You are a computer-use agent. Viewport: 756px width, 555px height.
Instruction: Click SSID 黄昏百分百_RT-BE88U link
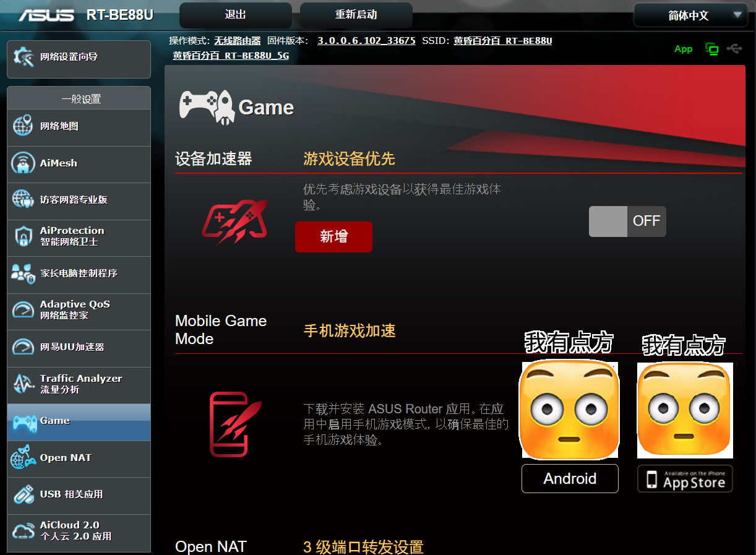tap(503, 41)
